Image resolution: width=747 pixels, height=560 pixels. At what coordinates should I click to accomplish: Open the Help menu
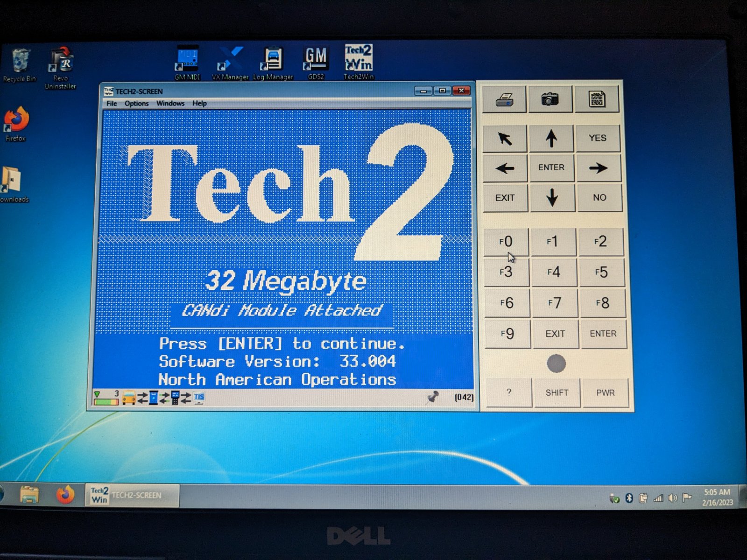(199, 104)
